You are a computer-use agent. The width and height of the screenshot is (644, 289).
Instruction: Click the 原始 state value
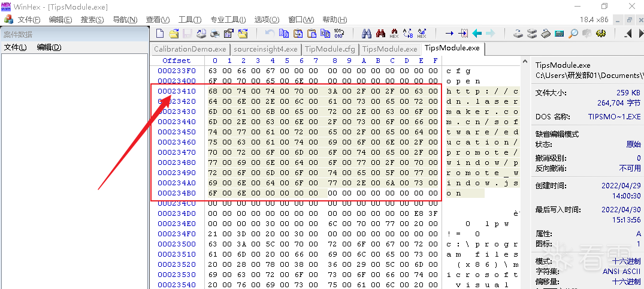pos(634,144)
